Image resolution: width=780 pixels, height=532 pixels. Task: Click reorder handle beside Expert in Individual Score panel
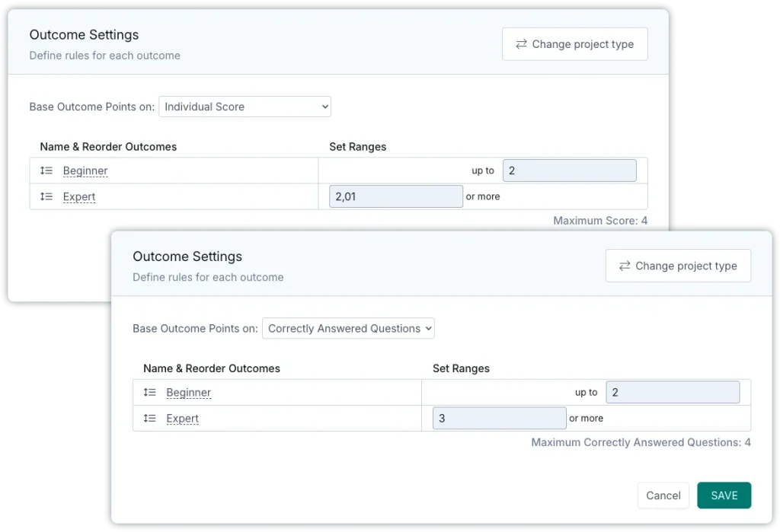coord(46,197)
